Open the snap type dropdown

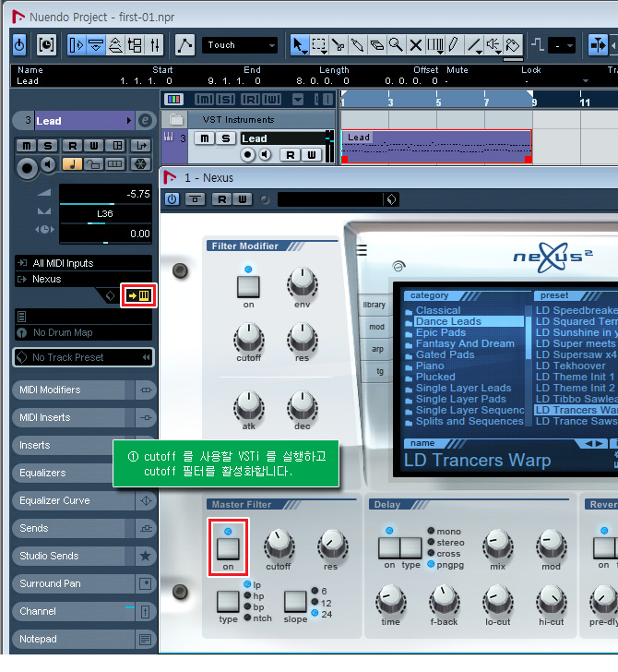coord(562,45)
